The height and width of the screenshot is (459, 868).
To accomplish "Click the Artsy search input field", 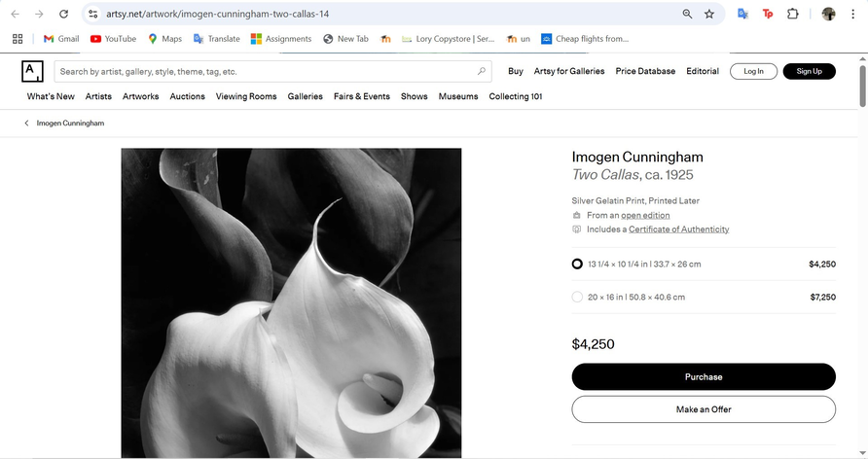I will (x=263, y=71).
